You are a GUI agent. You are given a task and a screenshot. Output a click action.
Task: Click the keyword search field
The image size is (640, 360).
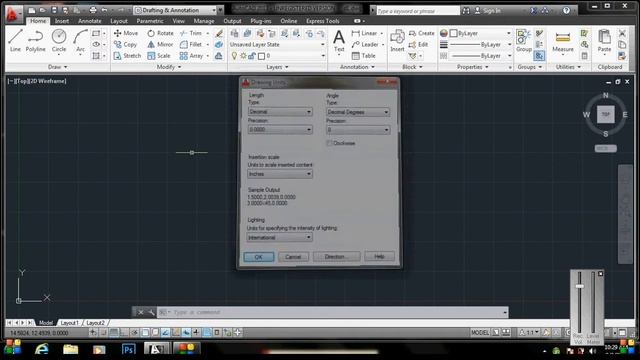[417, 11]
